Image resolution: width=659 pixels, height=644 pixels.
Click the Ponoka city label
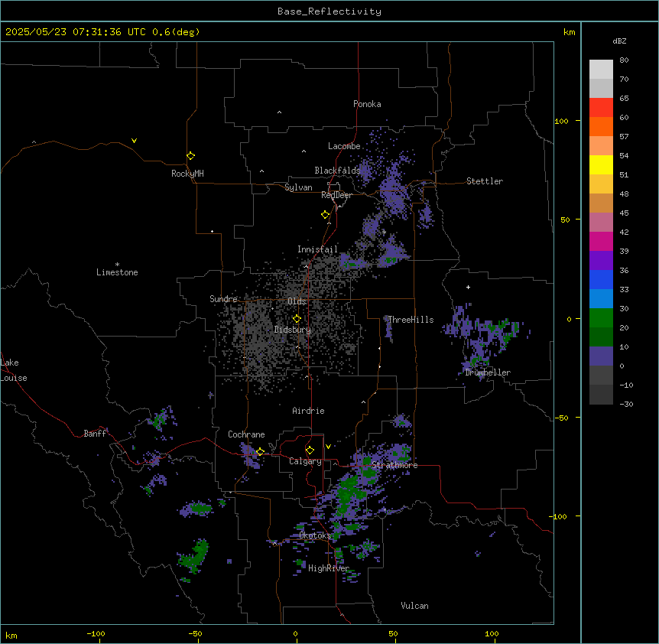(x=367, y=104)
